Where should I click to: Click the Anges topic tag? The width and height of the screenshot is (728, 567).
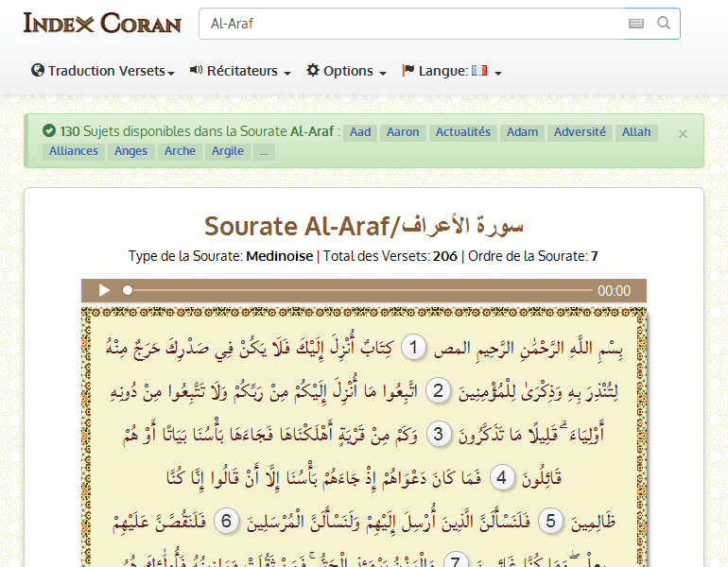pos(130,151)
